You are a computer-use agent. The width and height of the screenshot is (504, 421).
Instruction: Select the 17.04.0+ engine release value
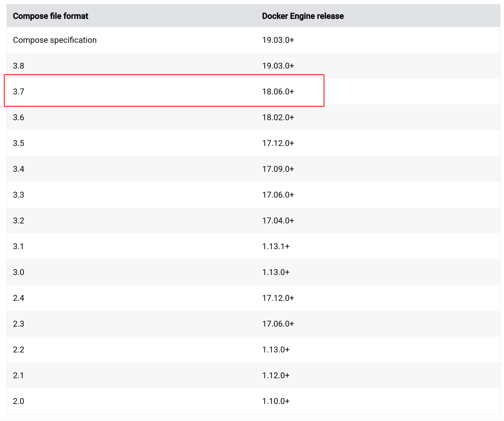click(x=278, y=221)
